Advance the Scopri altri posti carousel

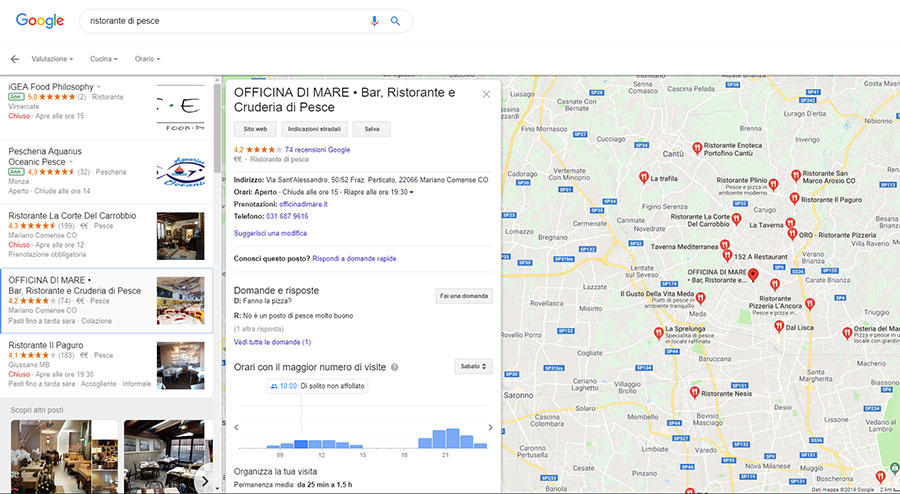[x=204, y=481]
